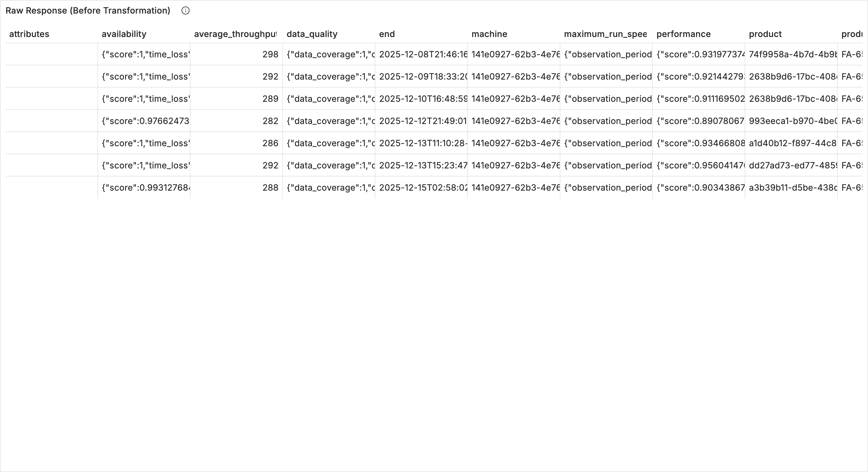The height and width of the screenshot is (472, 868).
Task: Click availability cell with score 0.97662473
Action: click(x=145, y=121)
